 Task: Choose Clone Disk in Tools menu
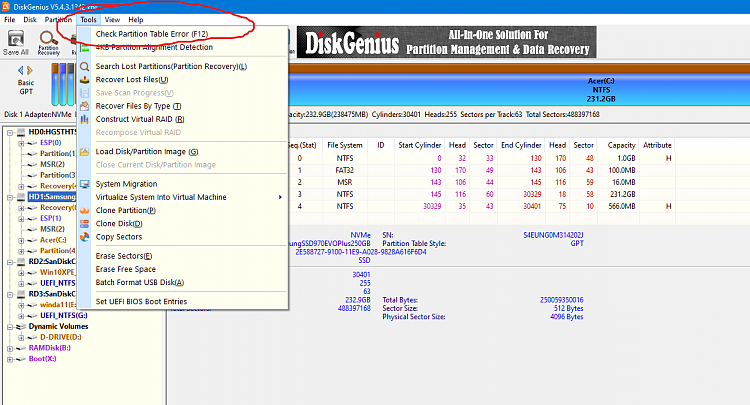(119, 224)
